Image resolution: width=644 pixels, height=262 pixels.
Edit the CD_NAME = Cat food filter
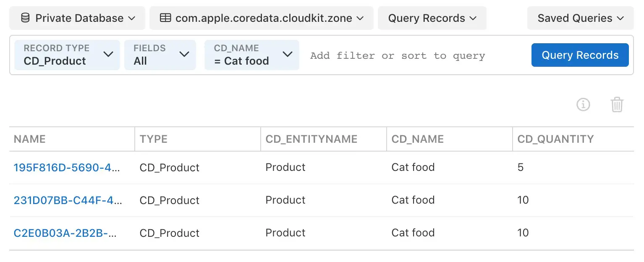pyautogui.click(x=251, y=55)
